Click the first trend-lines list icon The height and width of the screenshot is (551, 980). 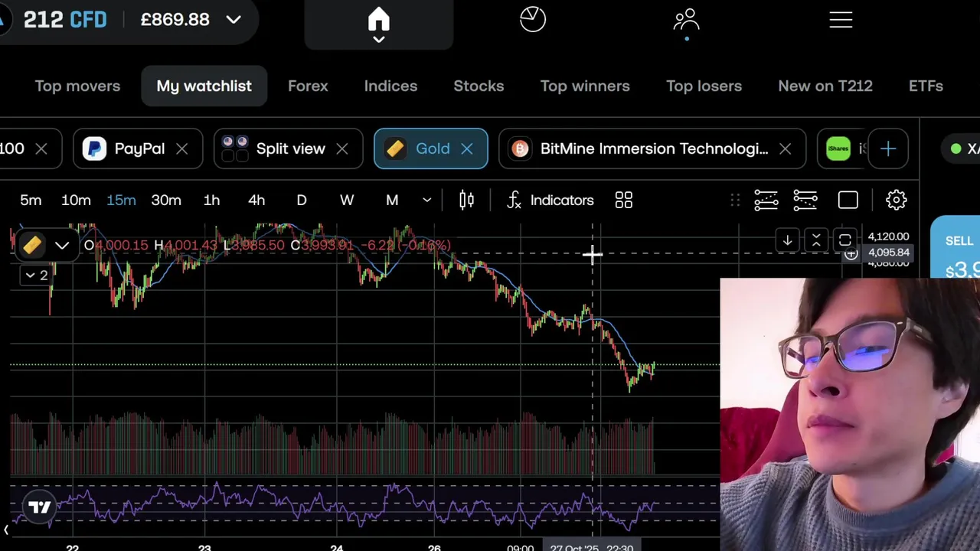tap(766, 201)
